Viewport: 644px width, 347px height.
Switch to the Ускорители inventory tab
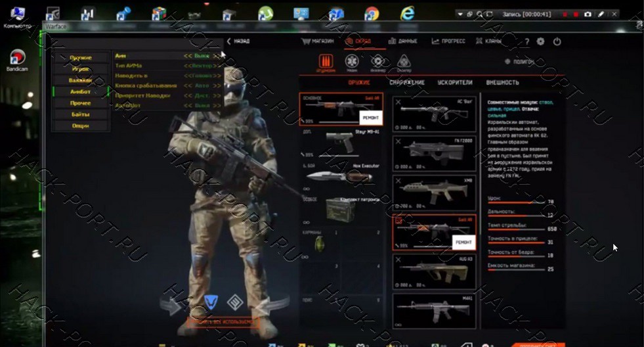pos(455,82)
